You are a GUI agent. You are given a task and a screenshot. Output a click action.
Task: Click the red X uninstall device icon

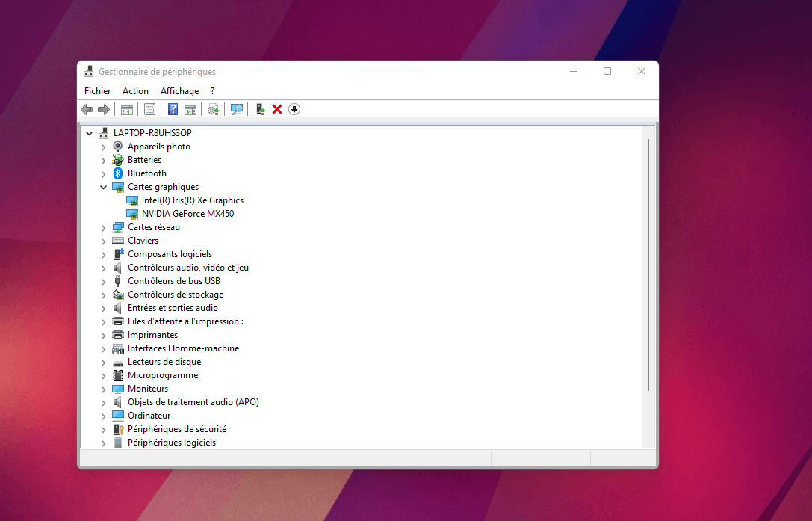tap(277, 109)
